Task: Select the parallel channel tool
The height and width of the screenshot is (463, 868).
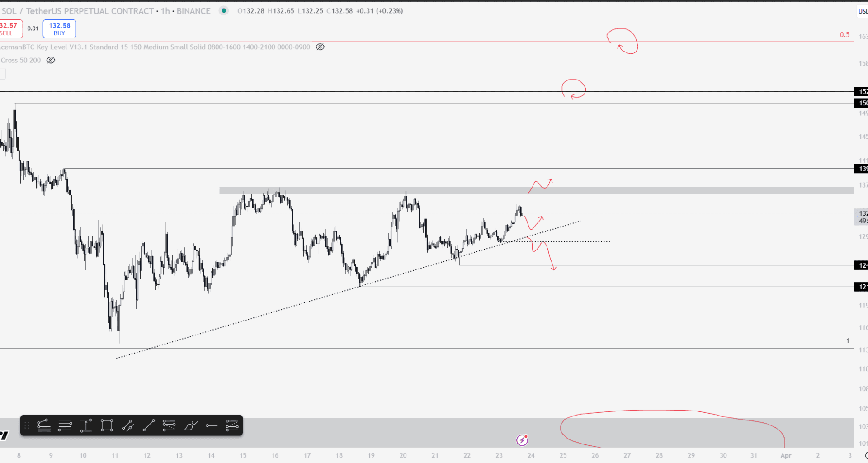Action: pos(127,425)
